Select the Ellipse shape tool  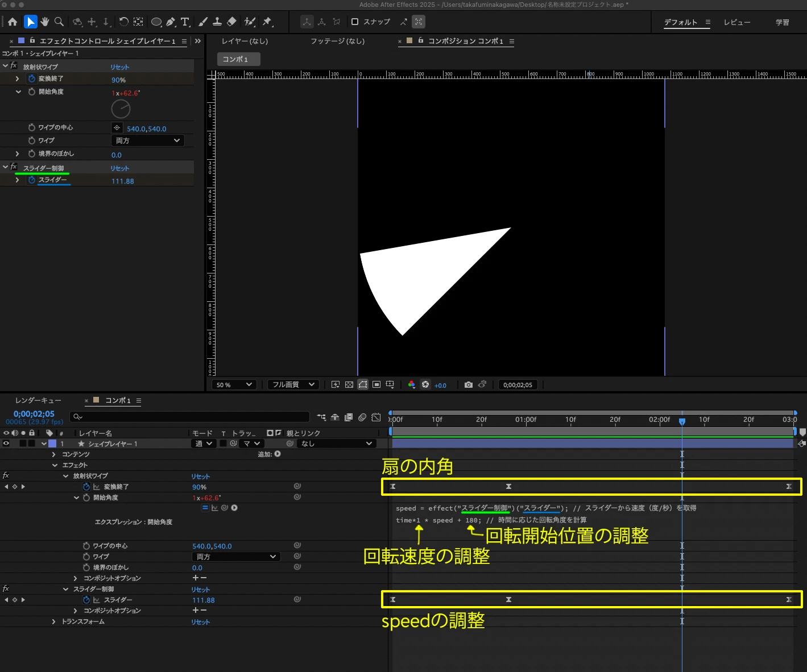(156, 22)
